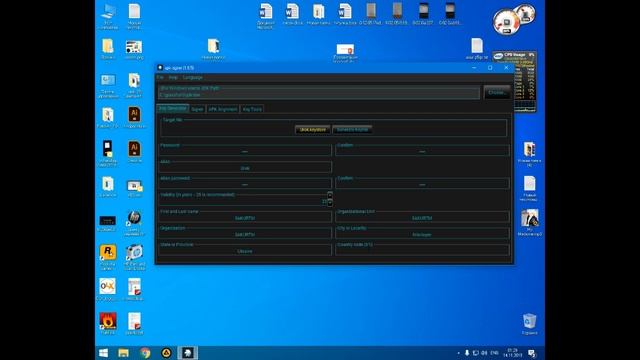The image size is (640, 360).
Task: Launch Google Chrome from the taskbar
Action: (x=145, y=353)
